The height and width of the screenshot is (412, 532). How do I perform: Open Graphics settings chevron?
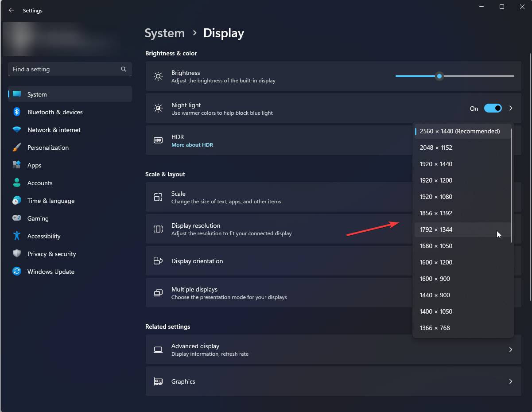[x=511, y=381]
